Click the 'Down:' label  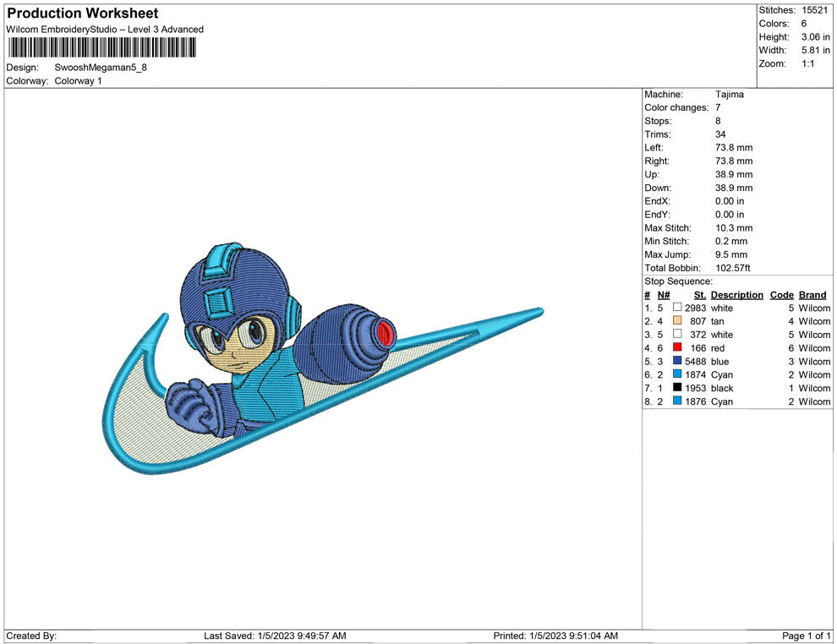(x=658, y=188)
